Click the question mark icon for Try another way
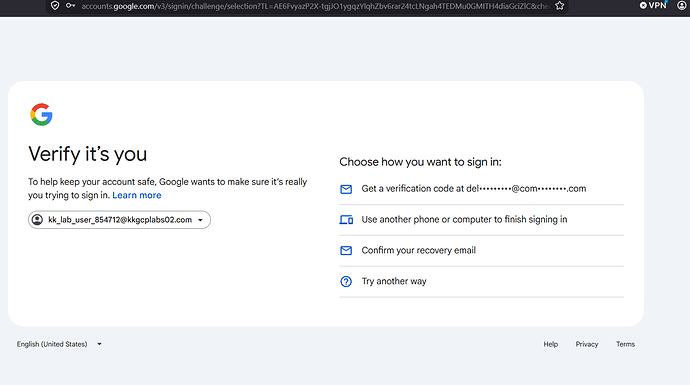The width and height of the screenshot is (690, 385). tap(346, 281)
